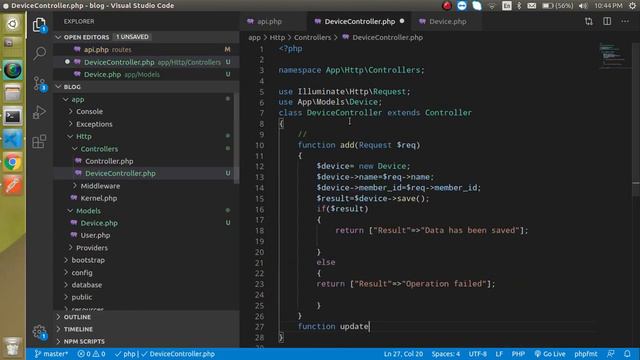Select the DeviceController.php tab
The width and height of the screenshot is (640, 360).
point(359,21)
